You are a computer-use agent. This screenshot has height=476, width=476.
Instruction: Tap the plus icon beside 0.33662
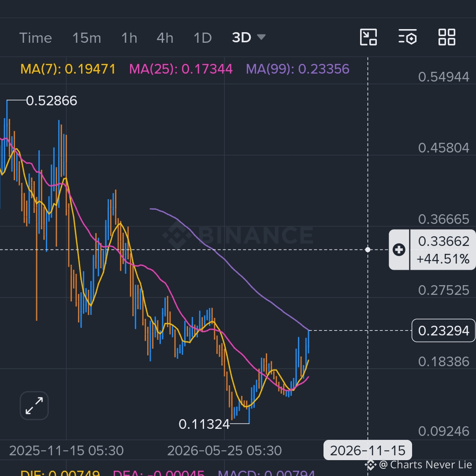coord(399,249)
